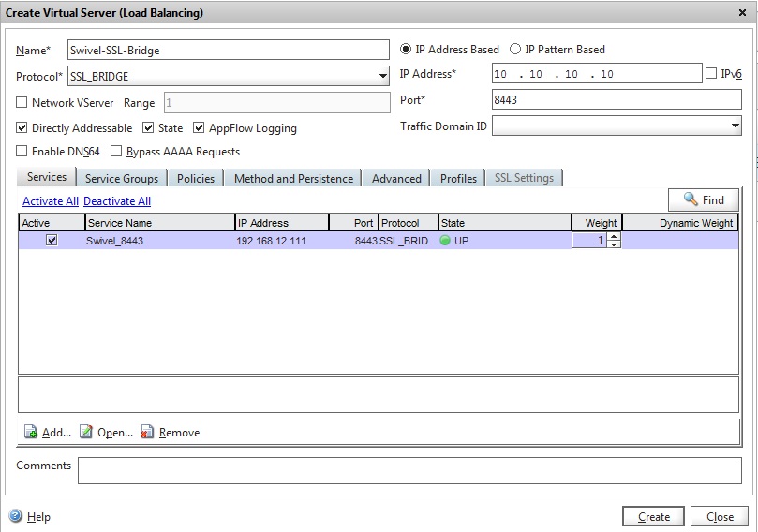Click the Comments text field
Image resolution: width=758 pixels, height=532 pixels.
point(409,470)
